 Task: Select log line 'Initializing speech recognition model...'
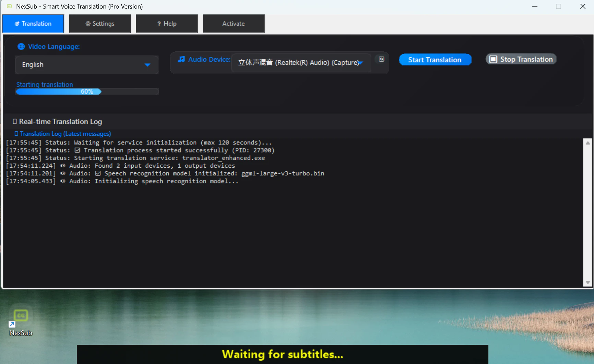[x=122, y=181]
